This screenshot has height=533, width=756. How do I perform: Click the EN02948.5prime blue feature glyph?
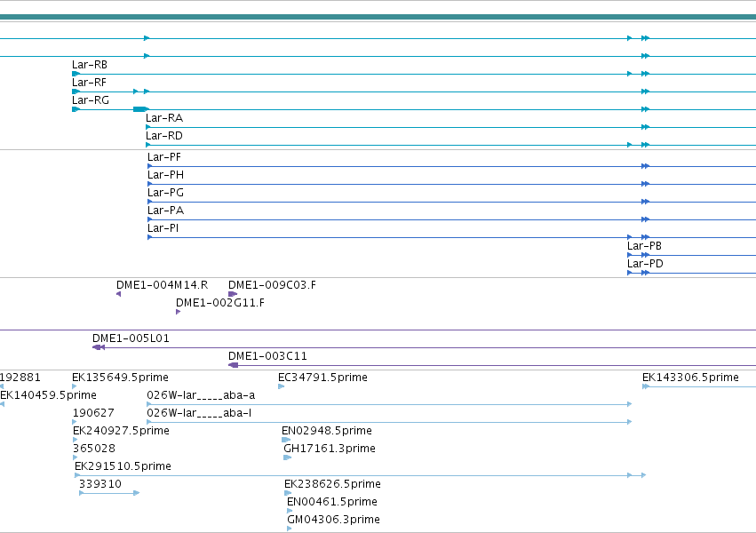(x=286, y=440)
